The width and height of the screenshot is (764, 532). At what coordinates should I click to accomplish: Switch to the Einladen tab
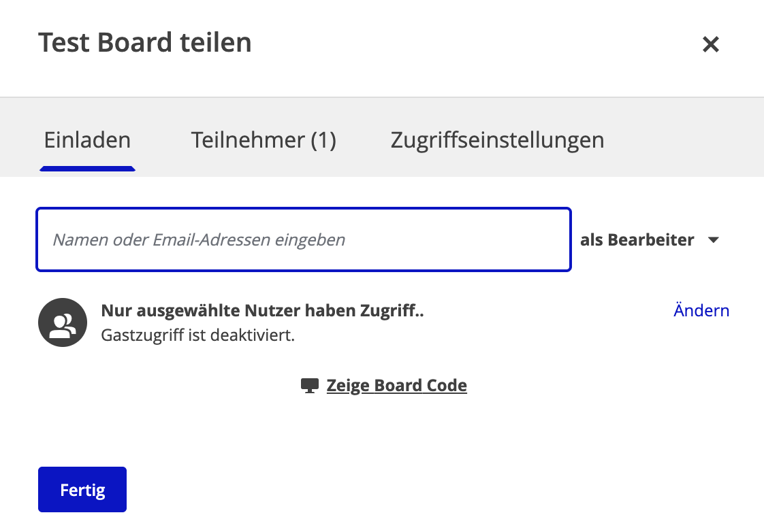click(x=87, y=140)
